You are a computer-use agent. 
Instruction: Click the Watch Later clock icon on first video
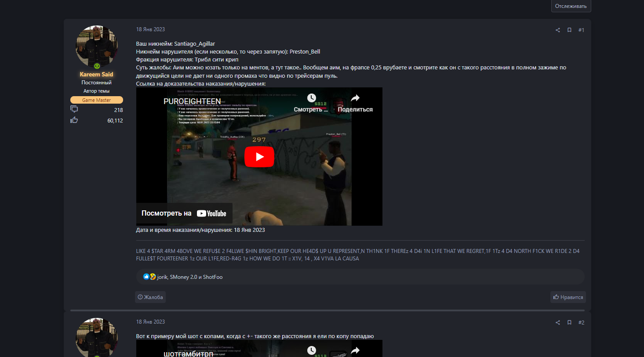pyautogui.click(x=311, y=98)
